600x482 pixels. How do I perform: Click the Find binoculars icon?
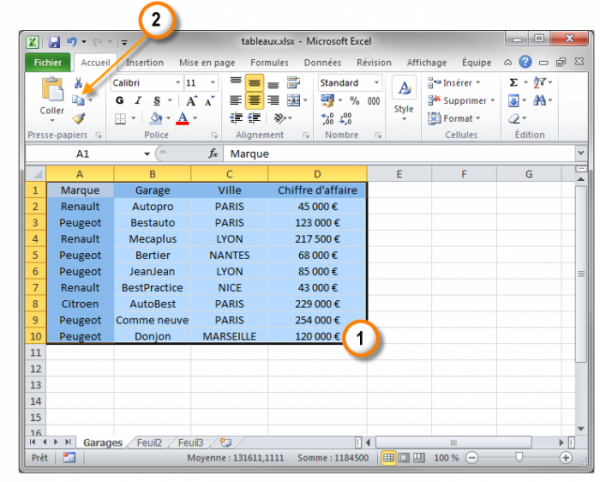pyautogui.click(x=540, y=101)
